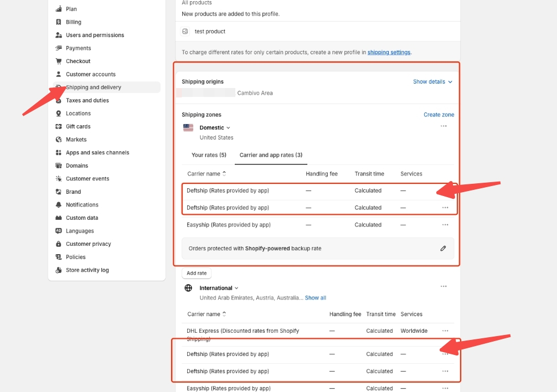Screen dimensions: 557x392
Task: Open Notifications settings
Action: [x=82, y=204]
